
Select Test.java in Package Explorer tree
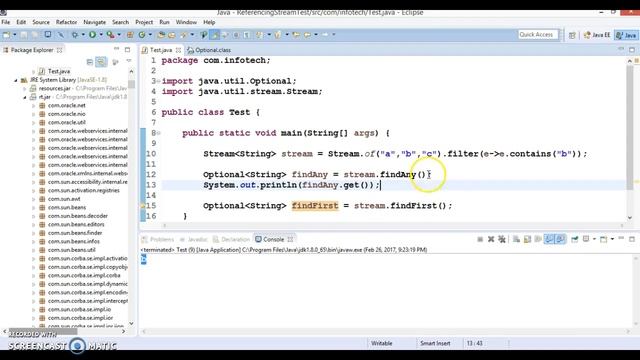[59, 71]
